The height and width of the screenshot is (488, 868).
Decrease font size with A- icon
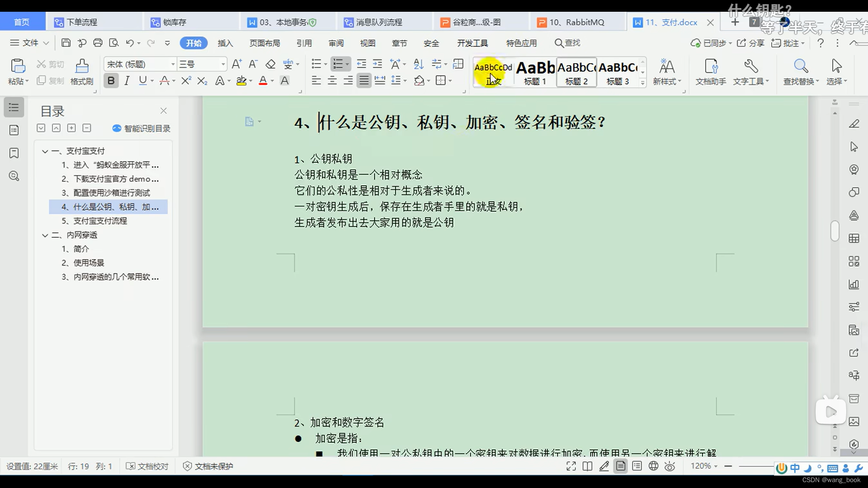(253, 64)
